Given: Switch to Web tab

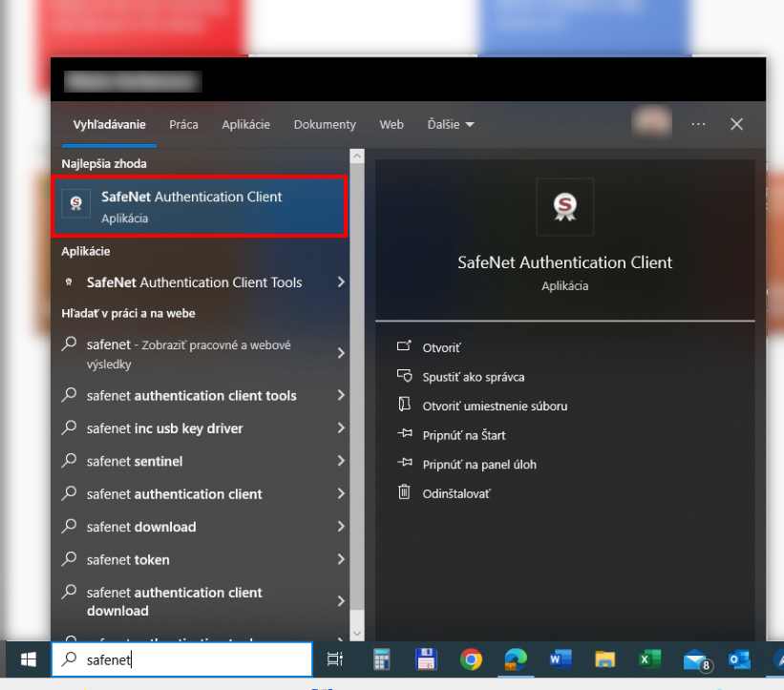Looking at the screenshot, I should [391, 124].
